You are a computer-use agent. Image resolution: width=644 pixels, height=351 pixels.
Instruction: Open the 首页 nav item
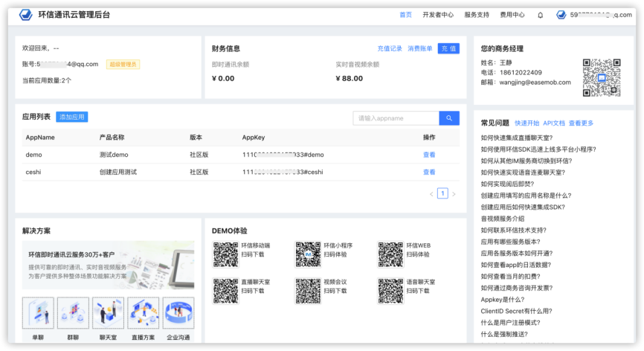405,15
